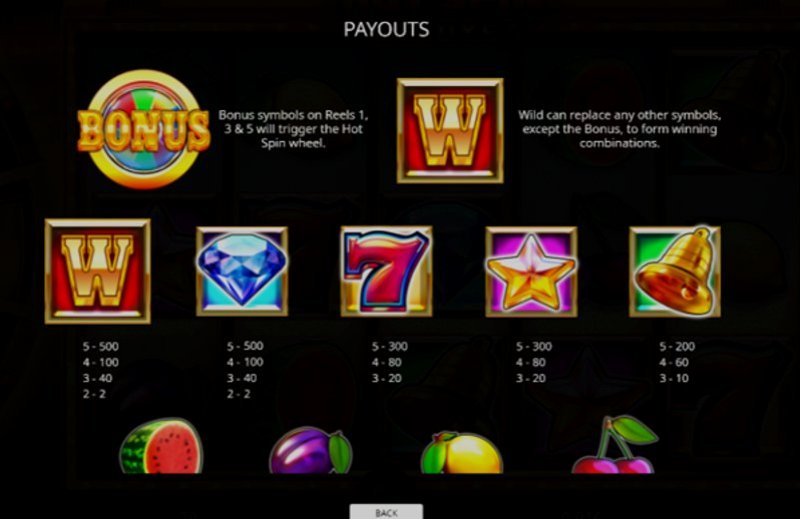This screenshot has width=800, height=519.
Task: Click the PAYOUTS heading
Action: click(386, 30)
